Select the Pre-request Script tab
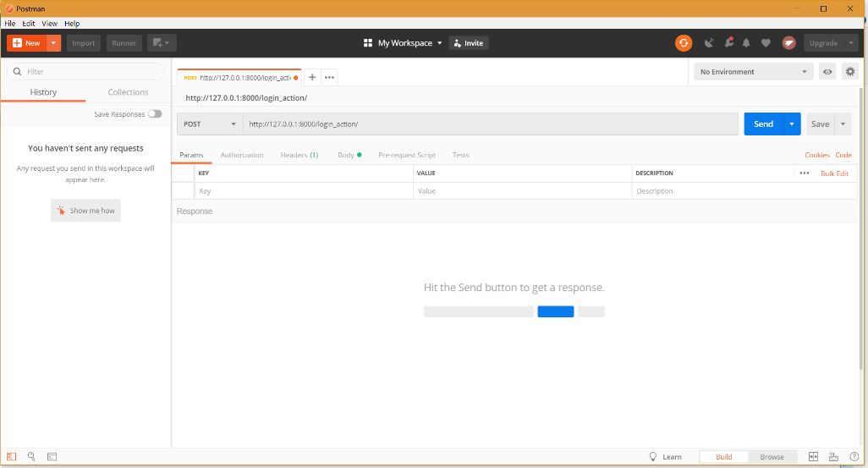The image size is (868, 468). 407,155
